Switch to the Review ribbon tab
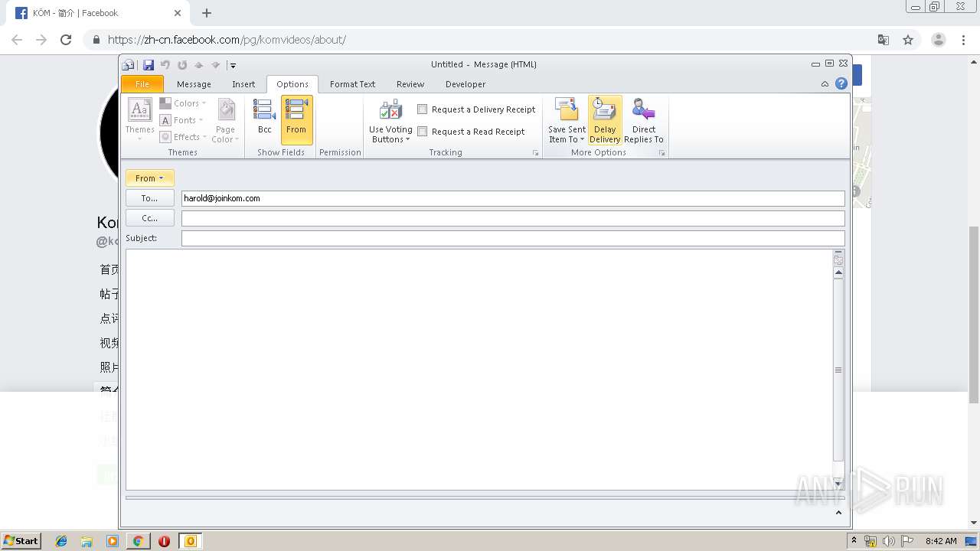Image resolution: width=980 pixels, height=551 pixels. [410, 84]
